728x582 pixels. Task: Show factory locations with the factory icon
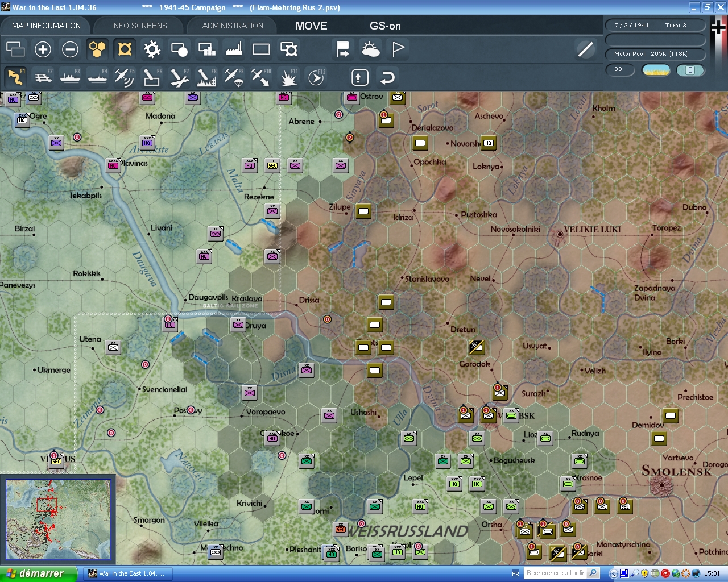click(234, 49)
